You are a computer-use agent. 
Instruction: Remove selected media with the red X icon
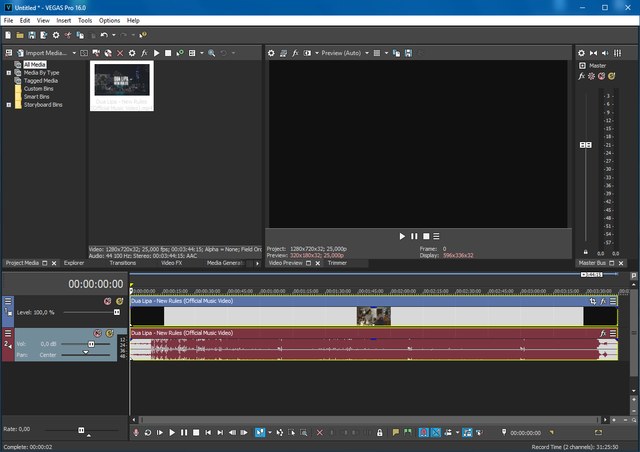click(120, 52)
